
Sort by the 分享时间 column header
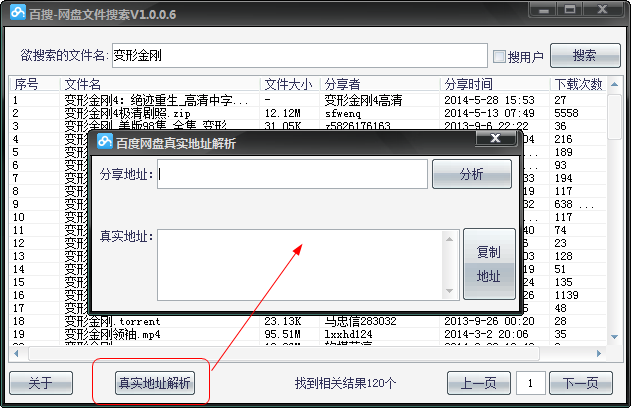pyautogui.click(x=495, y=84)
